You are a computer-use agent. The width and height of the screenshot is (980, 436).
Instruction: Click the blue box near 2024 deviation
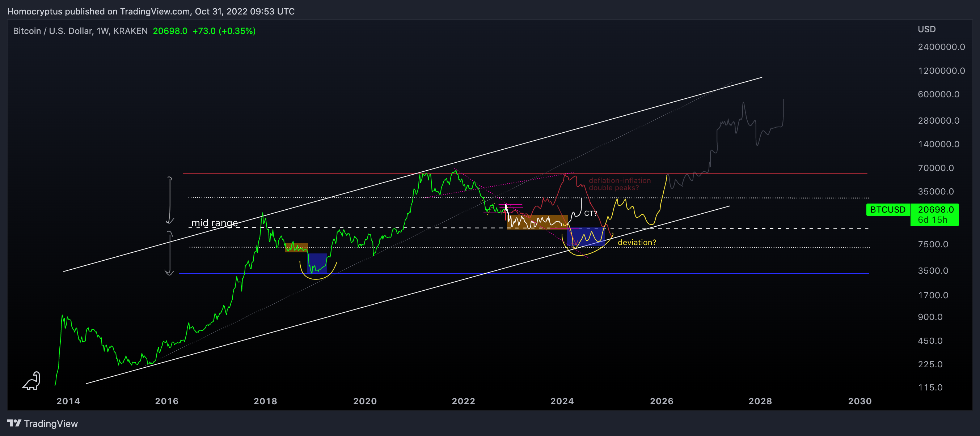[586, 237]
